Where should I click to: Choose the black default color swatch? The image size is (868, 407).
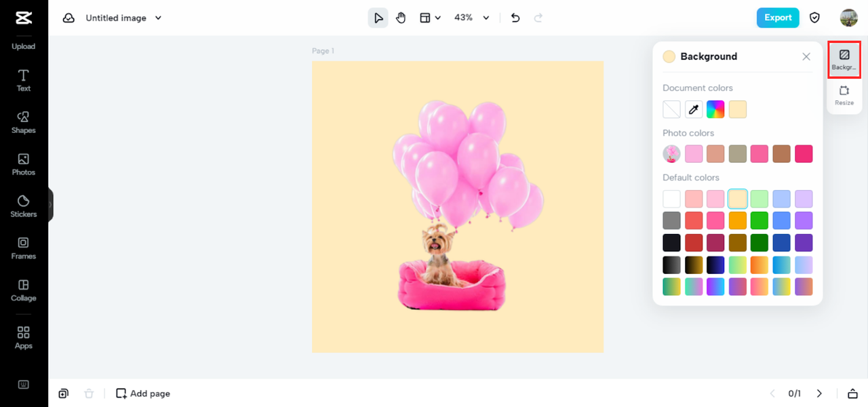point(671,242)
